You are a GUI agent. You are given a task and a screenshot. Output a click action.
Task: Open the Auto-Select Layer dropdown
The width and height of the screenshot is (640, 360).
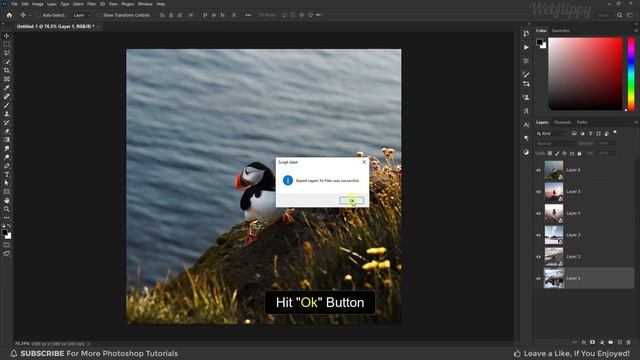point(82,15)
